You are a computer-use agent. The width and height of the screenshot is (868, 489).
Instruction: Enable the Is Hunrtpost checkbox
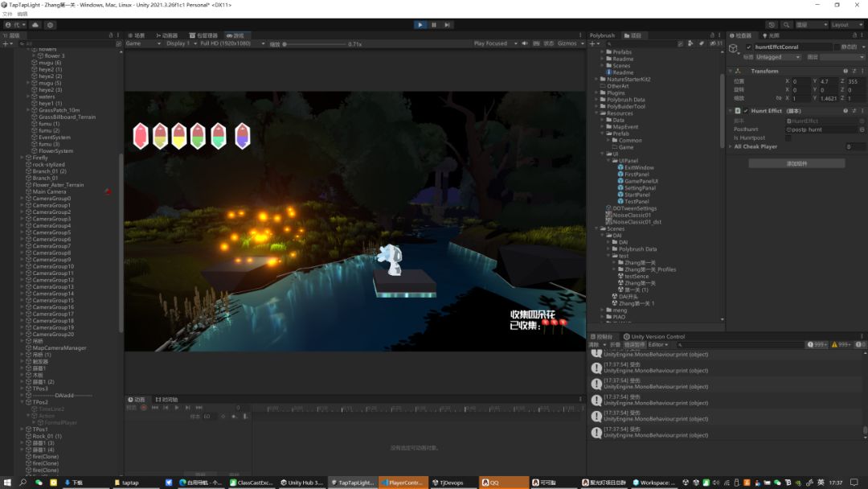788,138
